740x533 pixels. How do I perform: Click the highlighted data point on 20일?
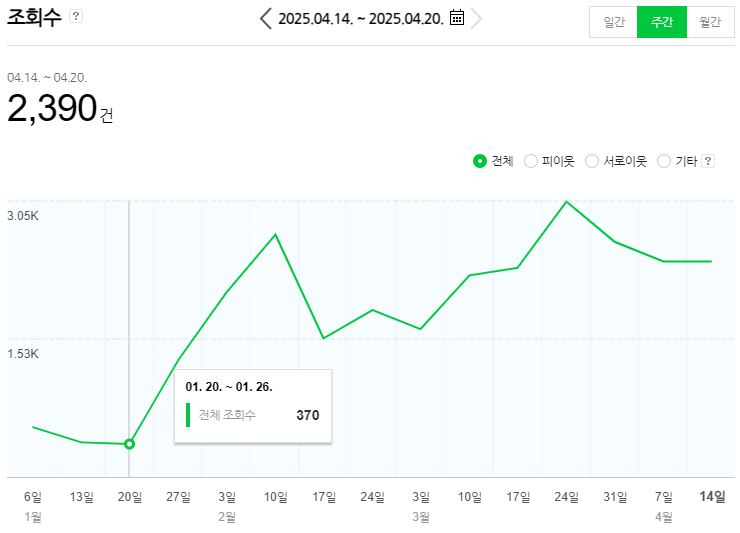(x=129, y=444)
